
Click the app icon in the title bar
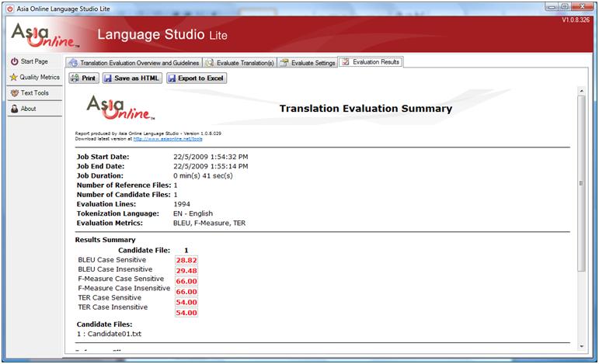10,9
